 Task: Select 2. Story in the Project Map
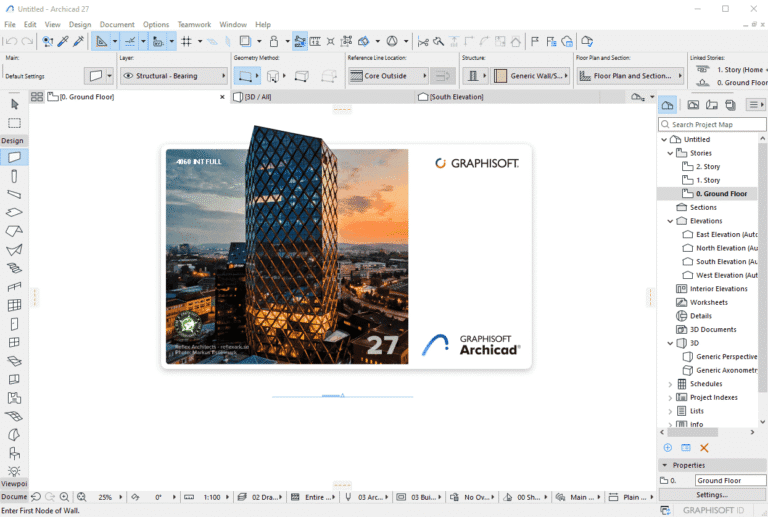coord(708,166)
